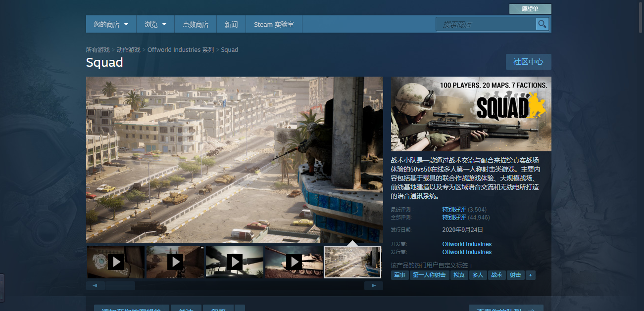Click the Squad breadcrumb link
Screen dimensions: 644x311
click(x=230, y=50)
